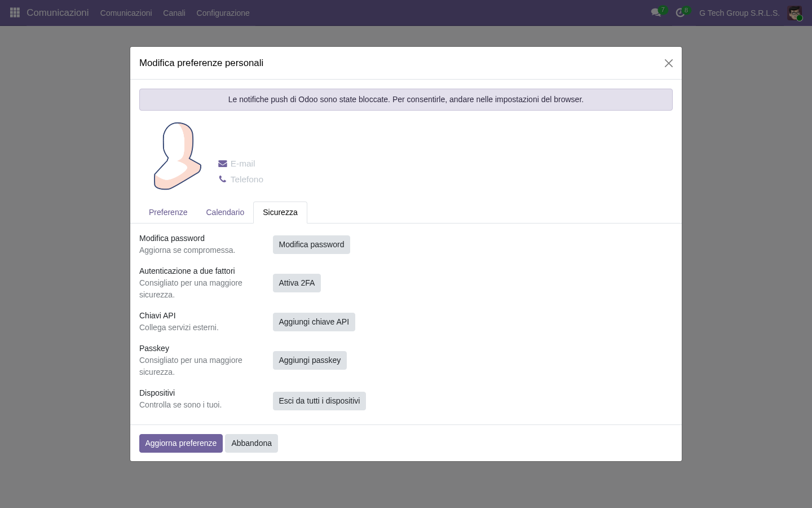812x508 pixels.
Task: Click the Modifica password button
Action: (311, 244)
